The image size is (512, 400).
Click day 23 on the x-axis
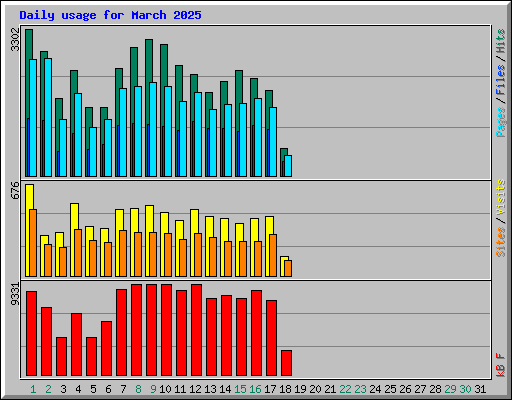(x=360, y=389)
